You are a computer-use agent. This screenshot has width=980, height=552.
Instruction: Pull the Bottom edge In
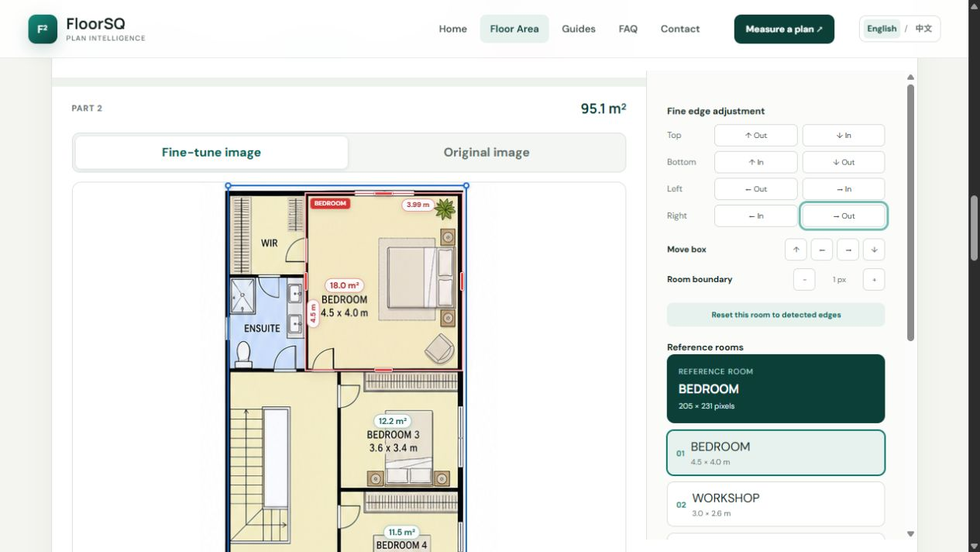point(755,162)
